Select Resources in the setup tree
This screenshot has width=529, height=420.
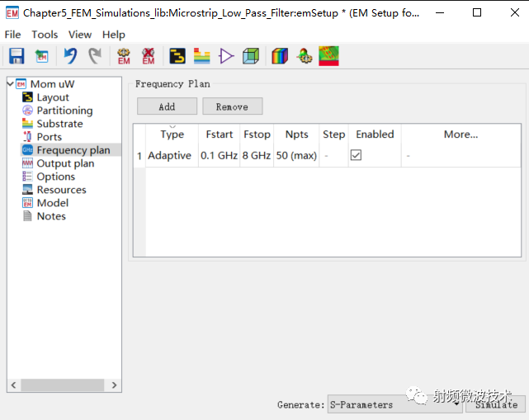(61, 190)
